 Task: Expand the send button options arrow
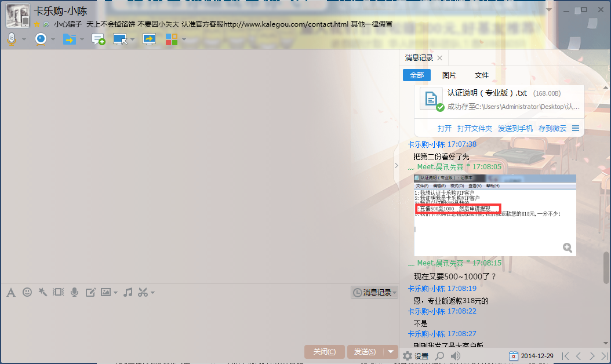click(x=392, y=352)
